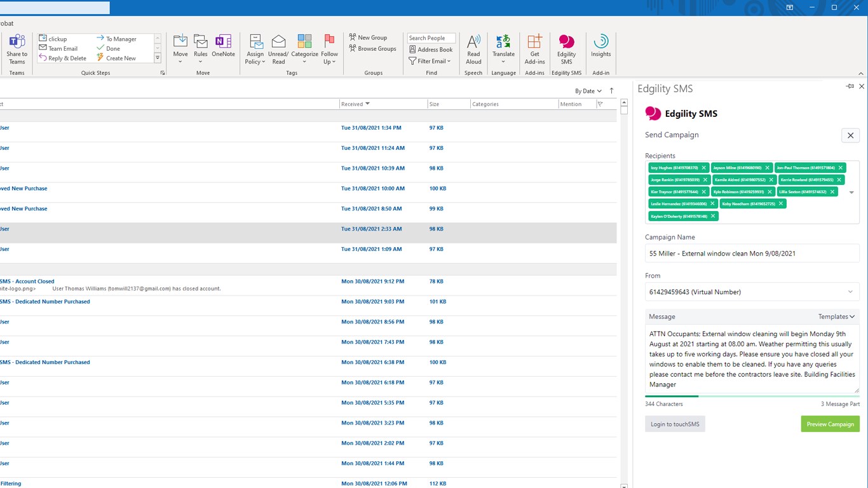This screenshot has height=488, width=868.
Task: Run the Reply & Delete quick step
Action: [62, 58]
